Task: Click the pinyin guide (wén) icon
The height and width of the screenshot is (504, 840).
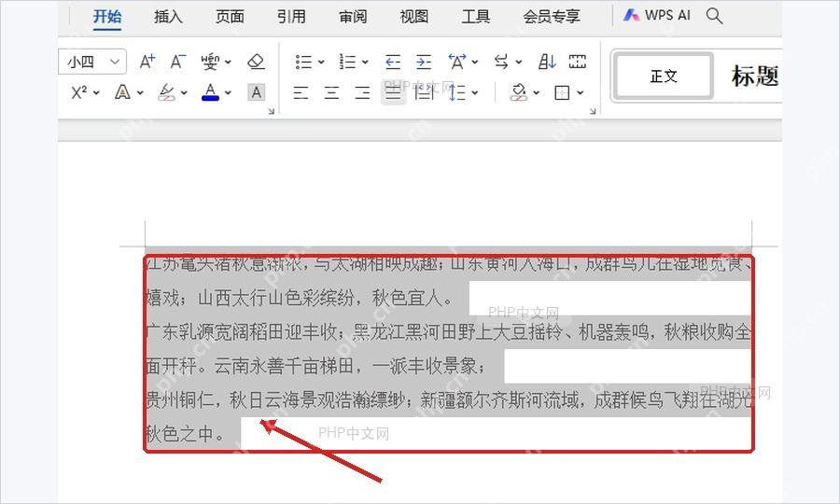Action: [210, 62]
